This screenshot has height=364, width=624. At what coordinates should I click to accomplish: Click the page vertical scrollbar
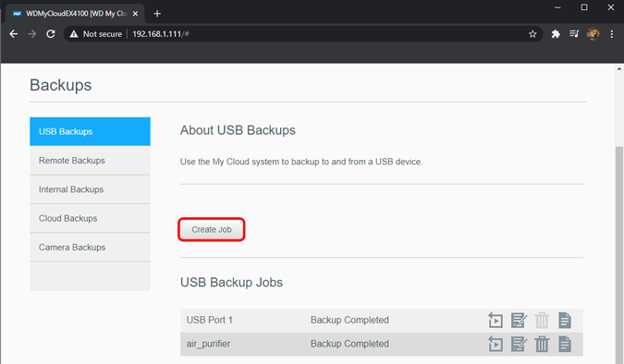pyautogui.click(x=619, y=255)
